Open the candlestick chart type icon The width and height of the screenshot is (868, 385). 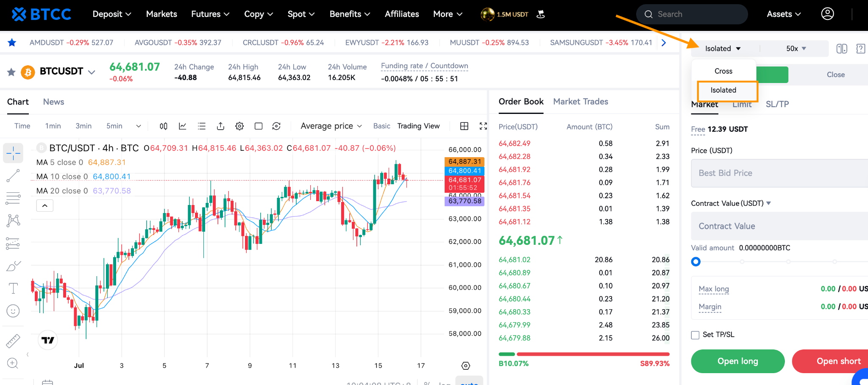tap(164, 126)
